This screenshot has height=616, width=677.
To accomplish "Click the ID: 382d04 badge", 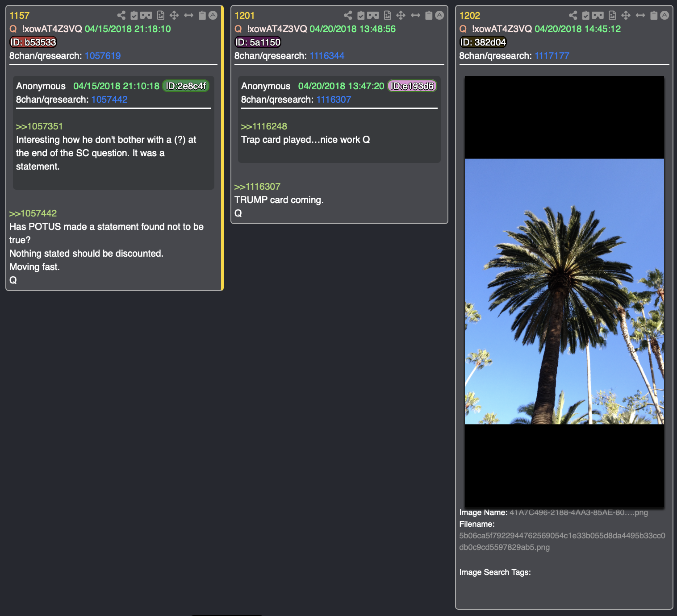I will [x=483, y=42].
